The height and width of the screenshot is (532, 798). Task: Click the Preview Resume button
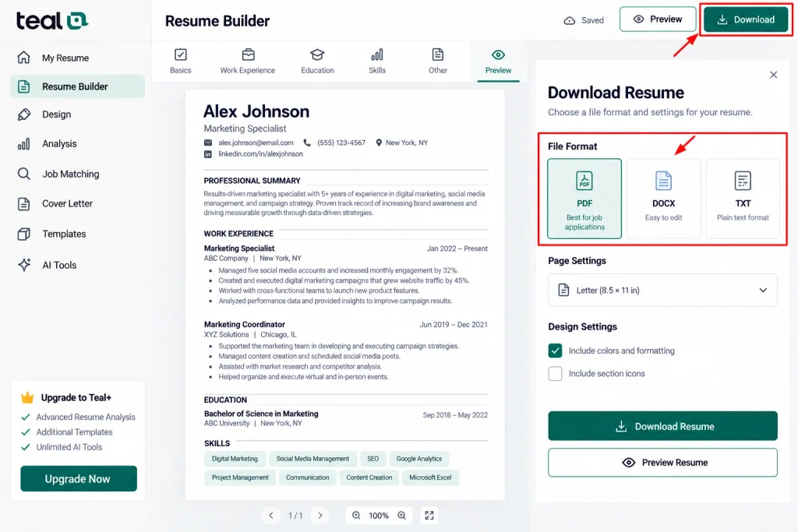(x=662, y=463)
